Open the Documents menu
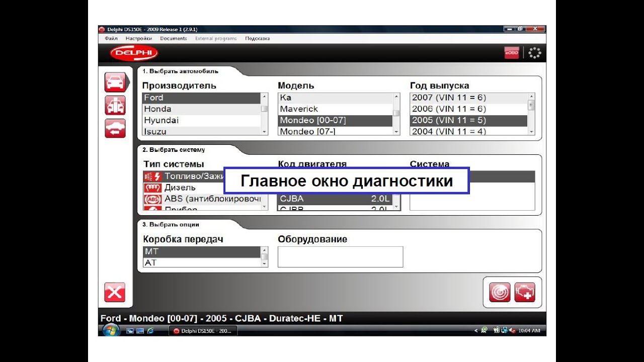Image resolution: width=644 pixels, height=362 pixels. tap(173, 38)
